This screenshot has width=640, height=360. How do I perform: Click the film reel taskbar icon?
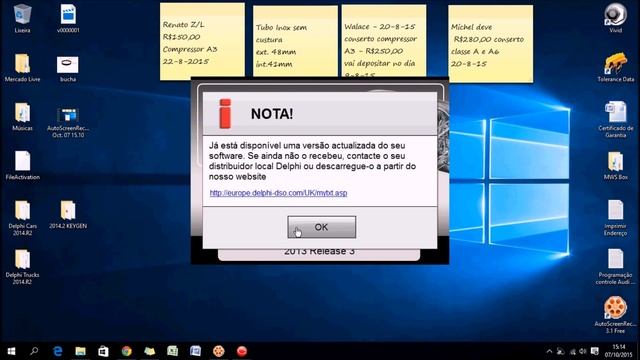pyautogui.click(x=219, y=351)
